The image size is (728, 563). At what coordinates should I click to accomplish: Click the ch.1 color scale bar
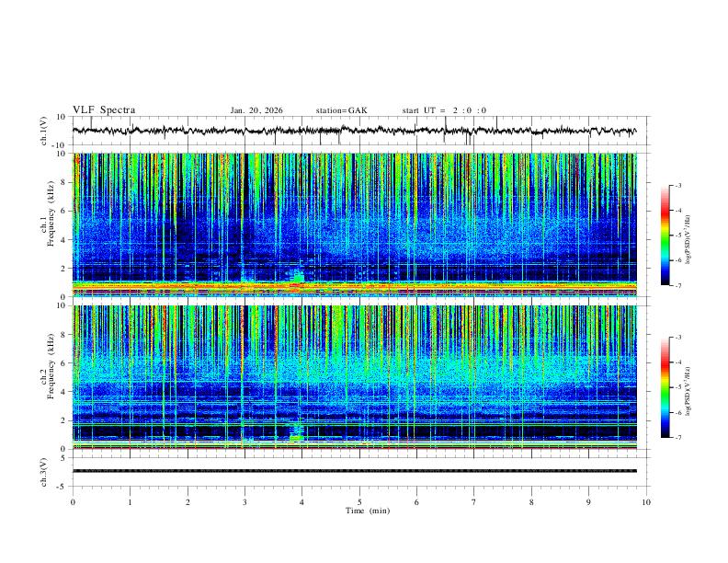[x=665, y=236]
